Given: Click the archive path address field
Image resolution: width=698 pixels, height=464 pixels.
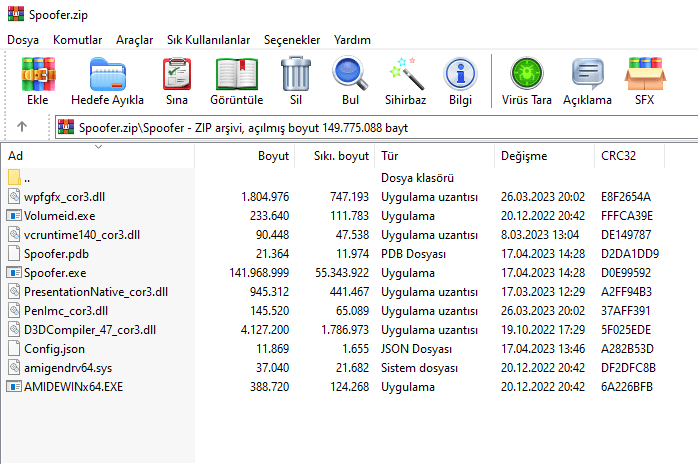Looking at the screenshot, I should pyautogui.click(x=376, y=127).
